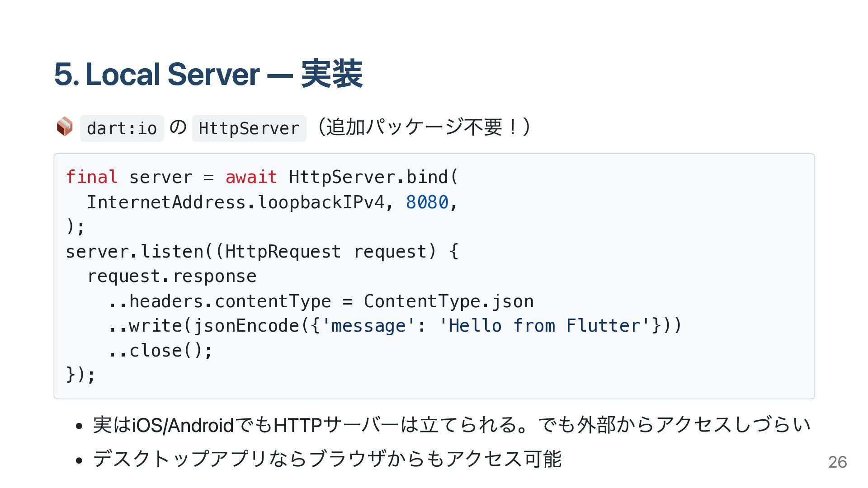Select the port number 8080
The image size is (868, 488).
pos(427,202)
